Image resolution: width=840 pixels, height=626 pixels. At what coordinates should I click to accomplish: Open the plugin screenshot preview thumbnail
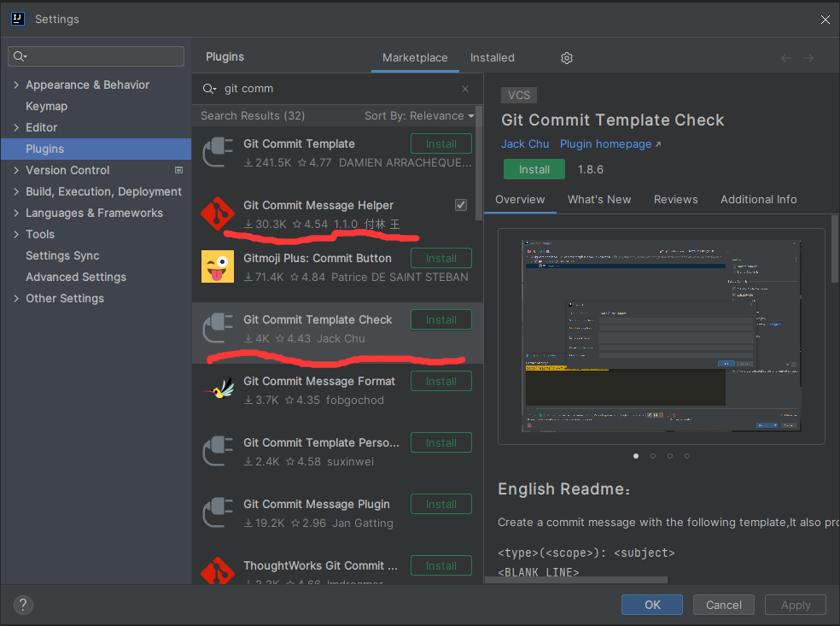pos(661,336)
